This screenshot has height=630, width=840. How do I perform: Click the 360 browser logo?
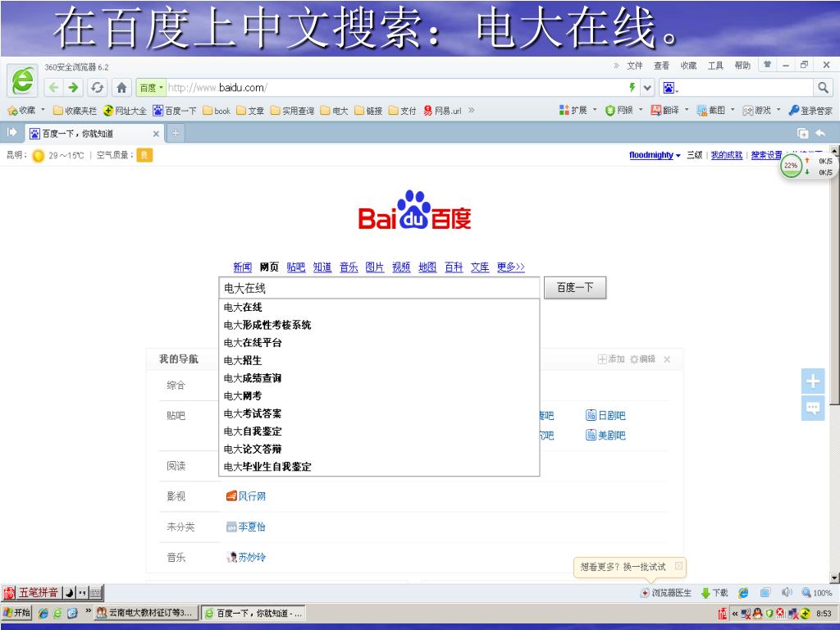tap(22, 81)
